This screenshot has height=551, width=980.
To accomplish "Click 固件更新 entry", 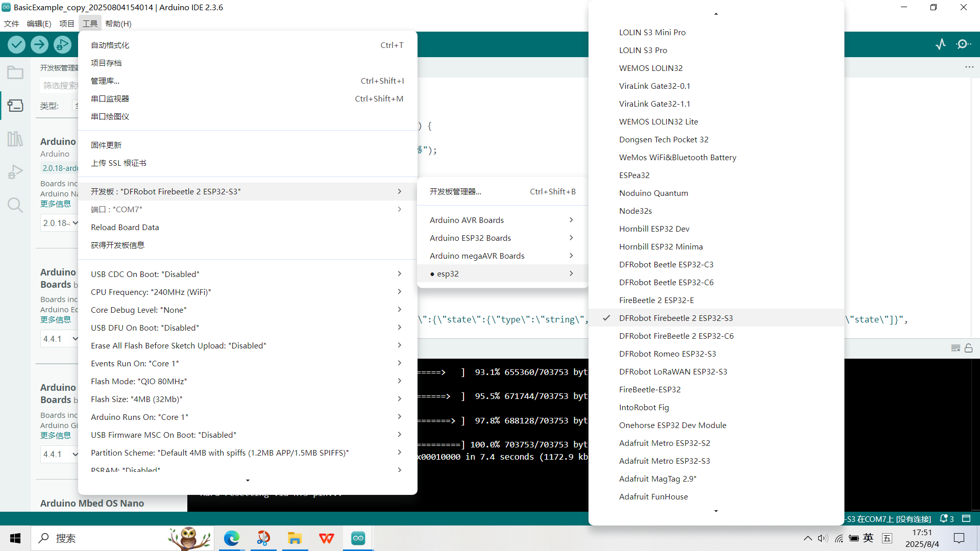I will pyautogui.click(x=248, y=145).
